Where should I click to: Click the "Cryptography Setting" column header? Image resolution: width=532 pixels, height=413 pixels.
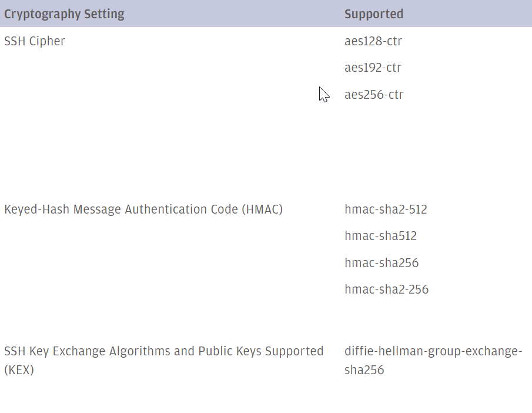pyautogui.click(x=64, y=14)
